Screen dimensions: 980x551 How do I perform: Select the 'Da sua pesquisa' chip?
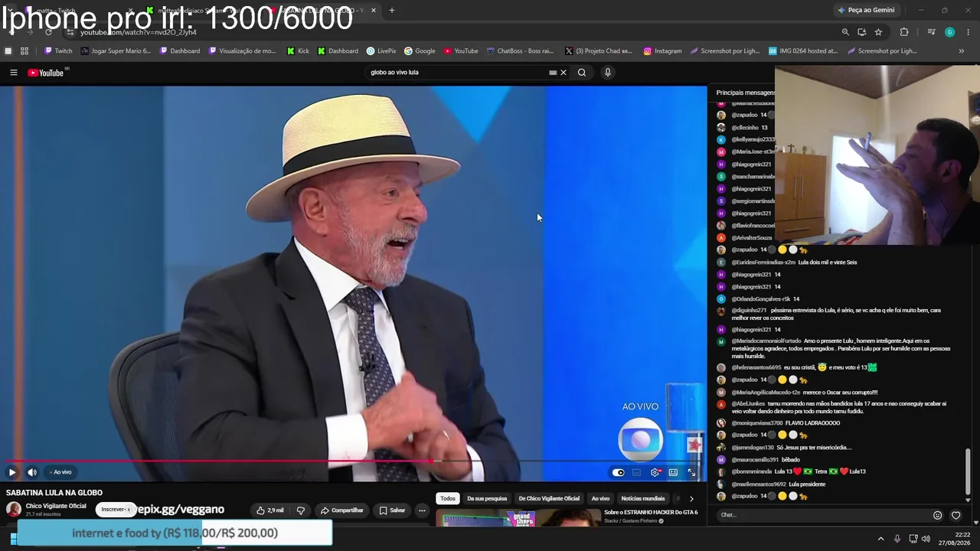[x=487, y=498]
